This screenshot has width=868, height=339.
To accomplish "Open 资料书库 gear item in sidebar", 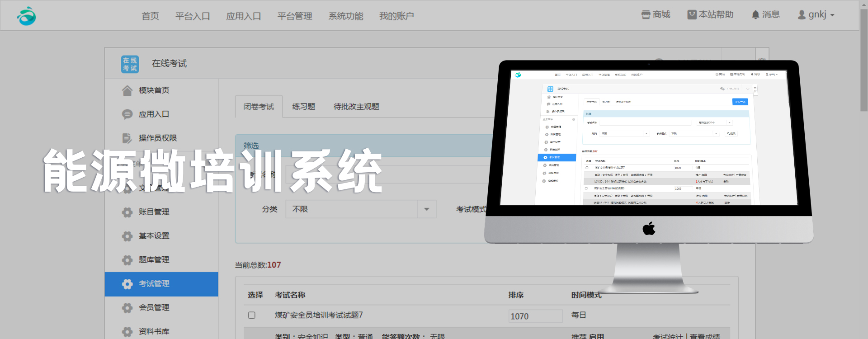I will 146,332.
